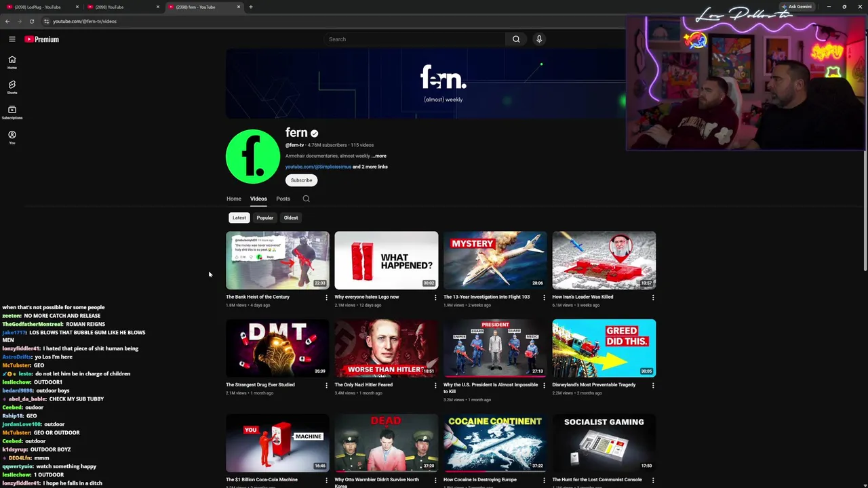Search within the fern channel
Screen dimensions: 868x488
tap(306, 199)
